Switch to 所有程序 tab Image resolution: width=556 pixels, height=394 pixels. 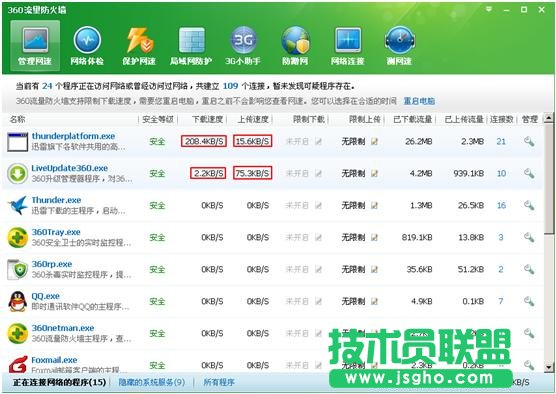tap(219, 382)
